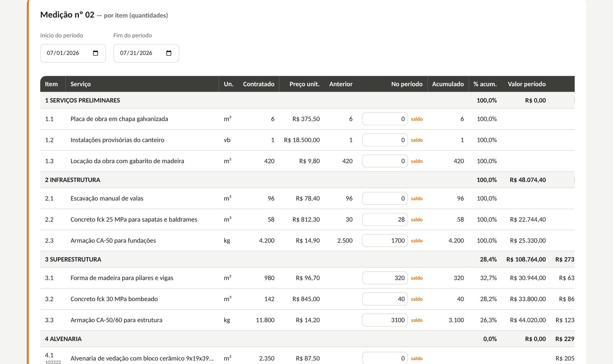Click the Valor período column header
The height and width of the screenshot is (364, 613).
tap(527, 84)
